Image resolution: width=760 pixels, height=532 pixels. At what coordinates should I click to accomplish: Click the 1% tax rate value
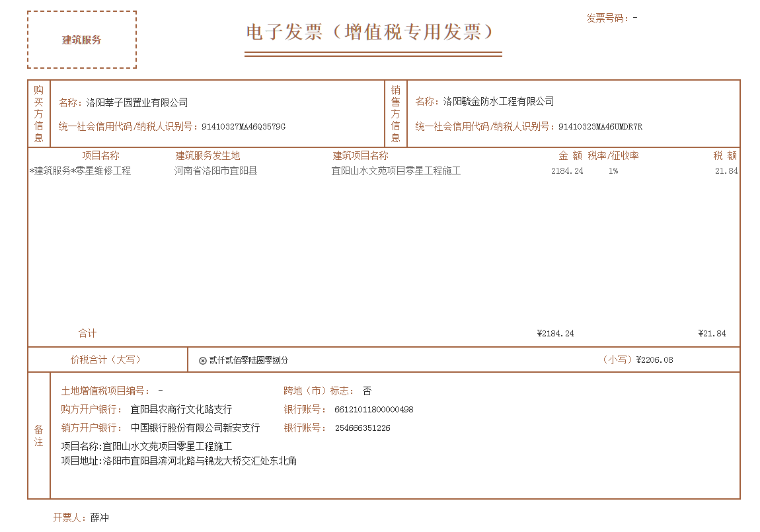613,171
